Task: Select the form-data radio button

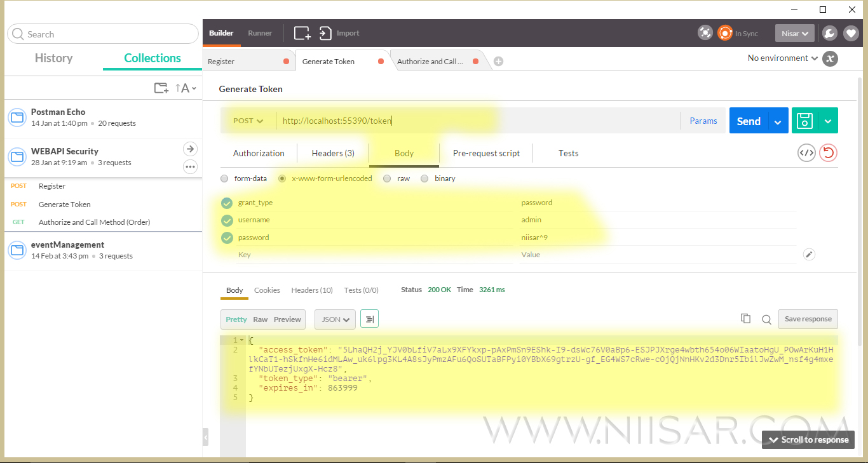Action: click(x=224, y=178)
